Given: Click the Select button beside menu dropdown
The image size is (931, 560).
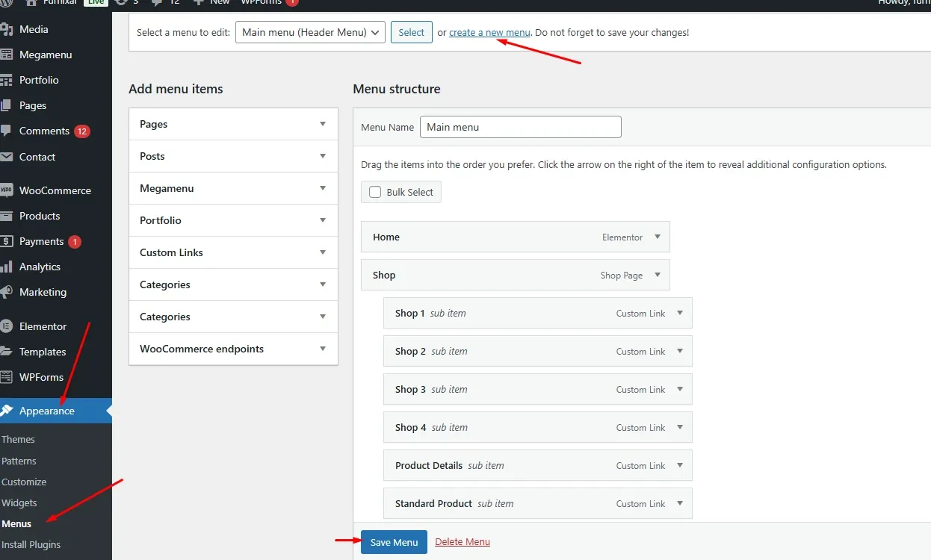Looking at the screenshot, I should pyautogui.click(x=412, y=32).
